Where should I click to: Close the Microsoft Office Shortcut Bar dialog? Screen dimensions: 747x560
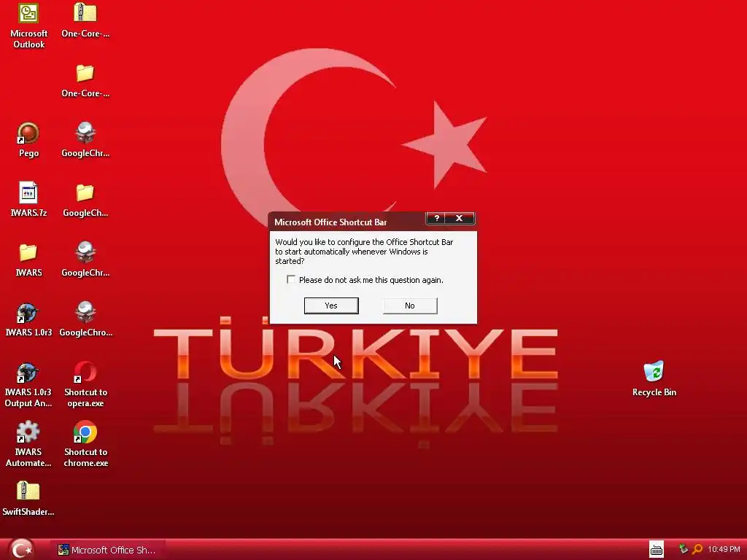[460, 218]
